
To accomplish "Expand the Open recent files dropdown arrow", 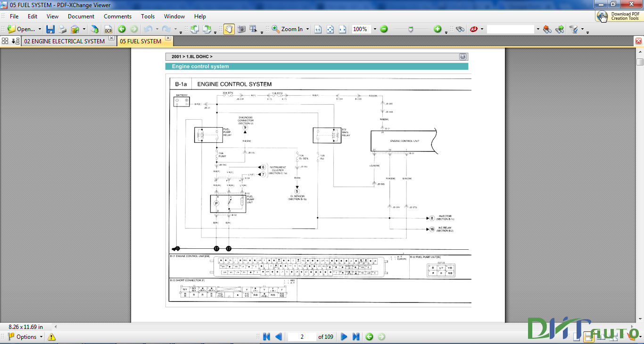I will point(40,29).
